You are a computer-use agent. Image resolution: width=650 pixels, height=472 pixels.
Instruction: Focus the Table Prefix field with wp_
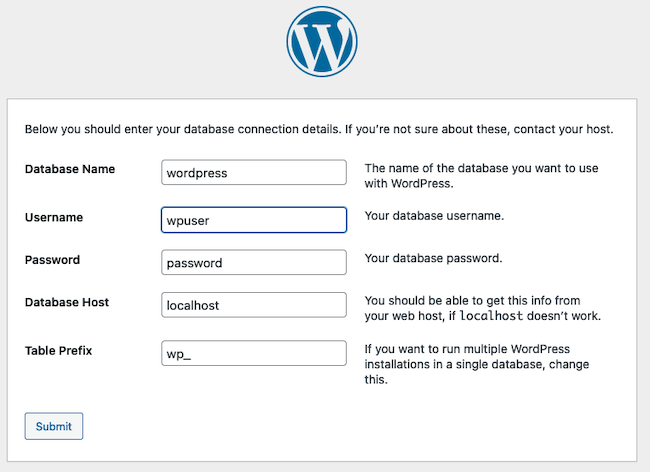tap(253, 353)
